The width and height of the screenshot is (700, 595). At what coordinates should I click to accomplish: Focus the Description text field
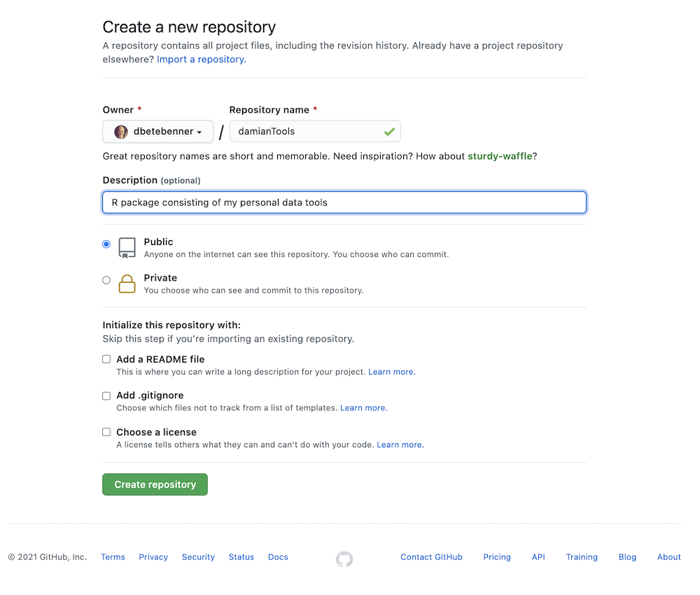coord(344,202)
